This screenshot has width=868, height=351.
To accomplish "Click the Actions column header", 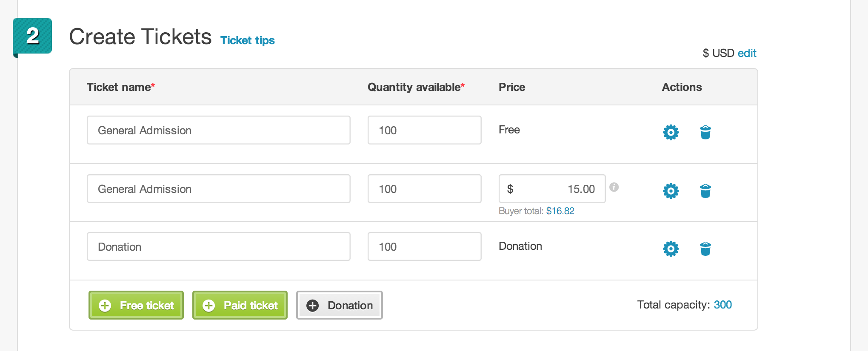I will pyautogui.click(x=682, y=87).
